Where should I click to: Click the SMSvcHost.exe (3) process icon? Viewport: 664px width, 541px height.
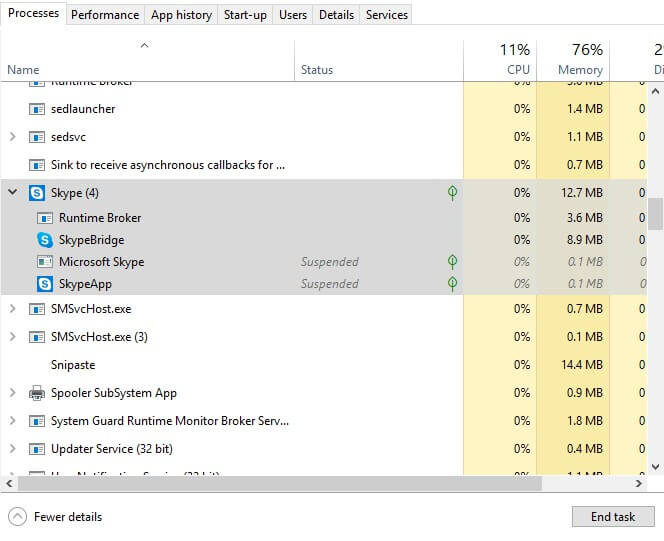37,337
